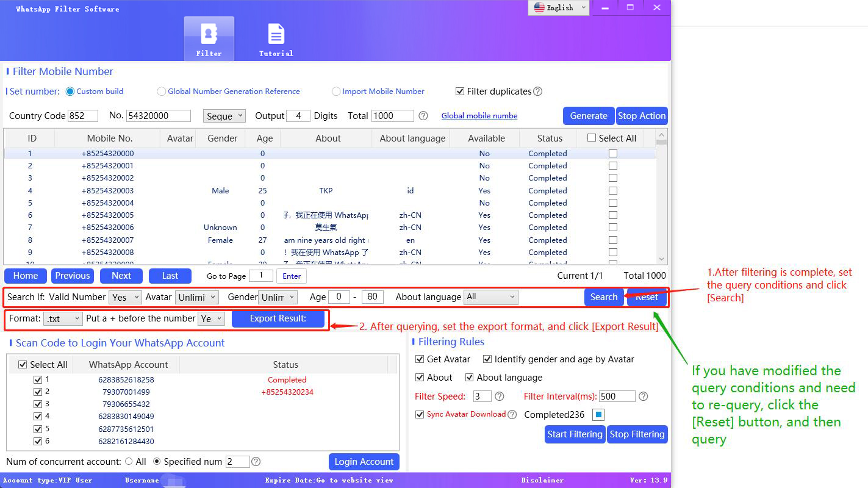Click the number table vertical scrollbar
Image resolution: width=868 pixels, height=488 pixels.
click(662, 196)
